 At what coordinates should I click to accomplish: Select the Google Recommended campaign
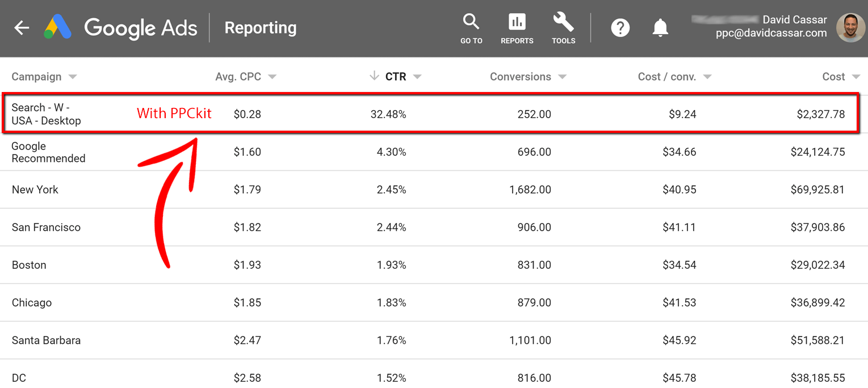click(x=48, y=152)
